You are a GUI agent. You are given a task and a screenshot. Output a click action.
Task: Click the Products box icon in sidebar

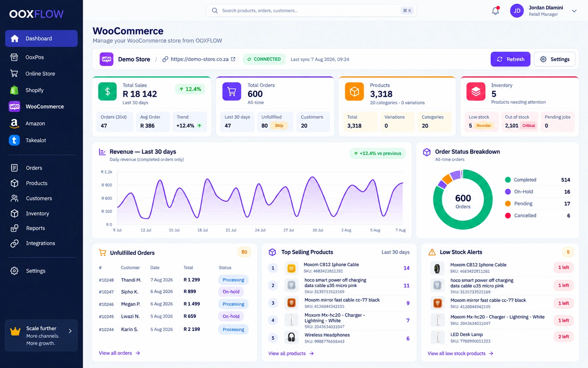tap(14, 183)
